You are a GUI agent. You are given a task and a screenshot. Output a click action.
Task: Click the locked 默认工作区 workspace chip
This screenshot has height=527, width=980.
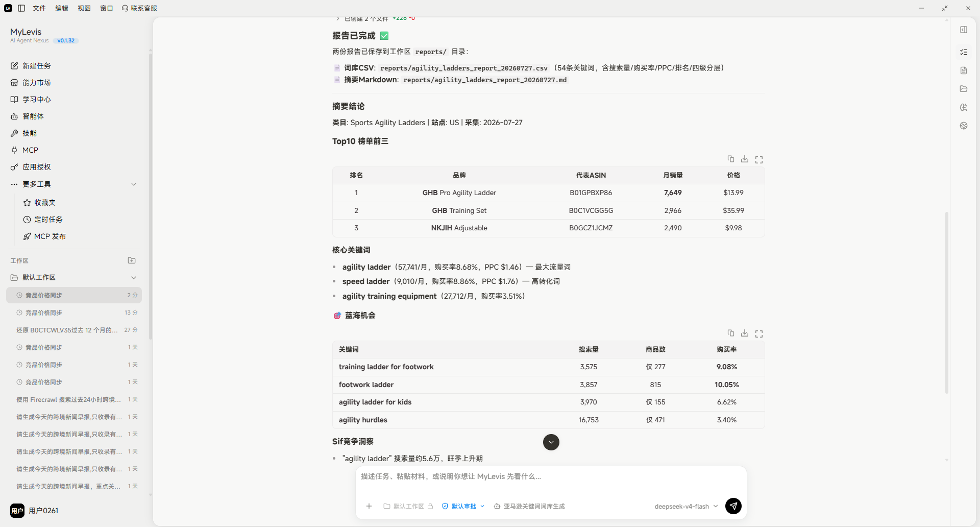pos(408,506)
